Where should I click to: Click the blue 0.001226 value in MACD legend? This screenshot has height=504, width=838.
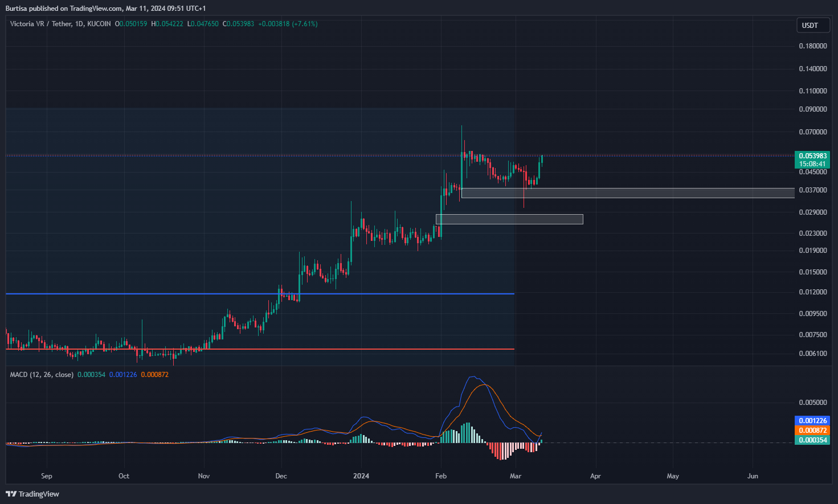coord(123,375)
